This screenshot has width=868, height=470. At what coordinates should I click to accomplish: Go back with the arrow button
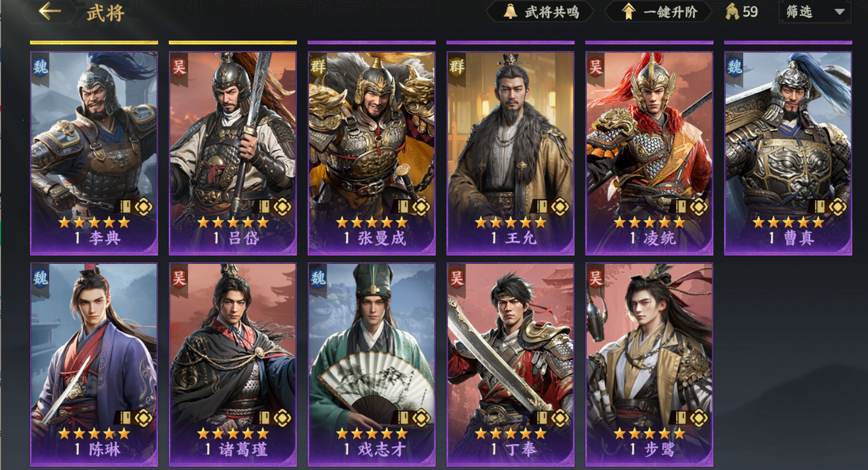click(x=50, y=12)
